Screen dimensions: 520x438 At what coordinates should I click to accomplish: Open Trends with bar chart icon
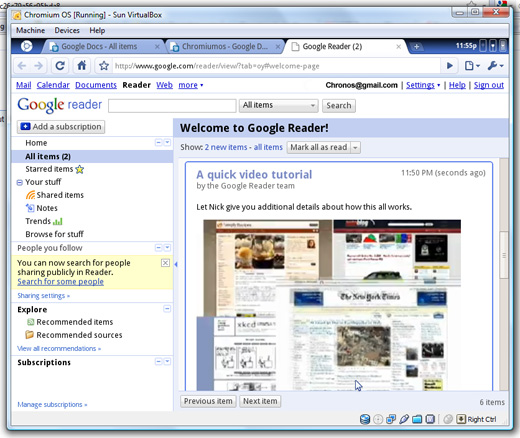(44, 221)
